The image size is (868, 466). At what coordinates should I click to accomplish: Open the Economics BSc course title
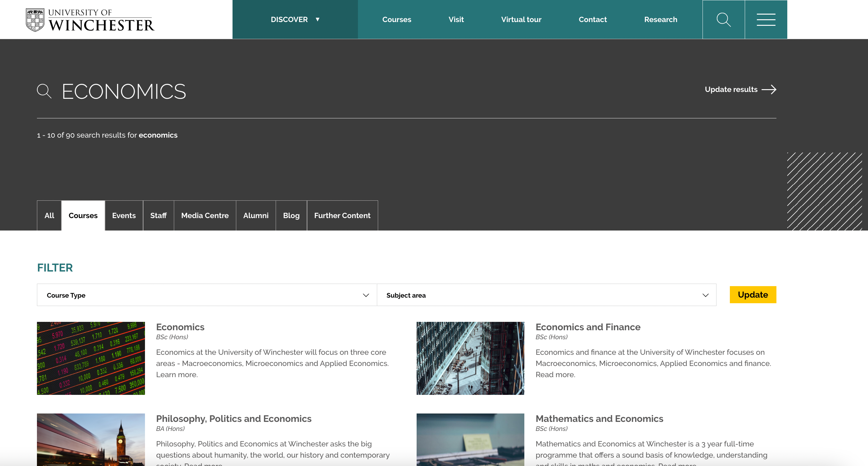180,327
